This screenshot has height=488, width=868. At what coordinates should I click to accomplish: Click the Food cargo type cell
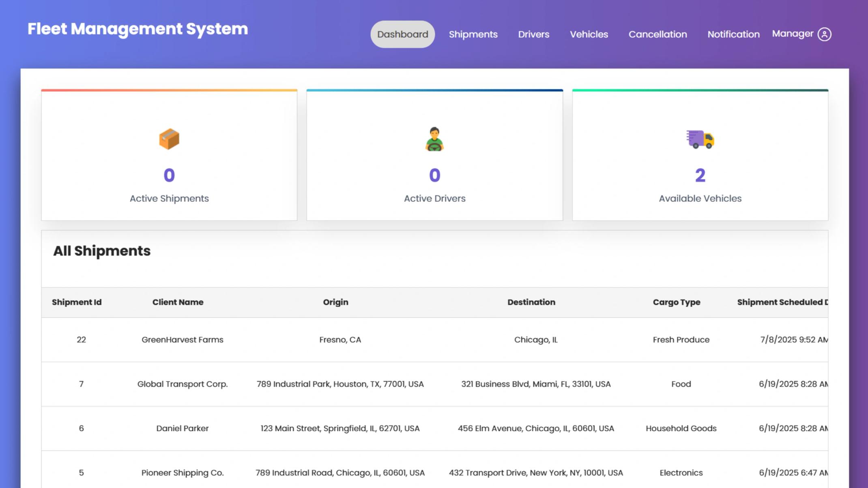(681, 384)
